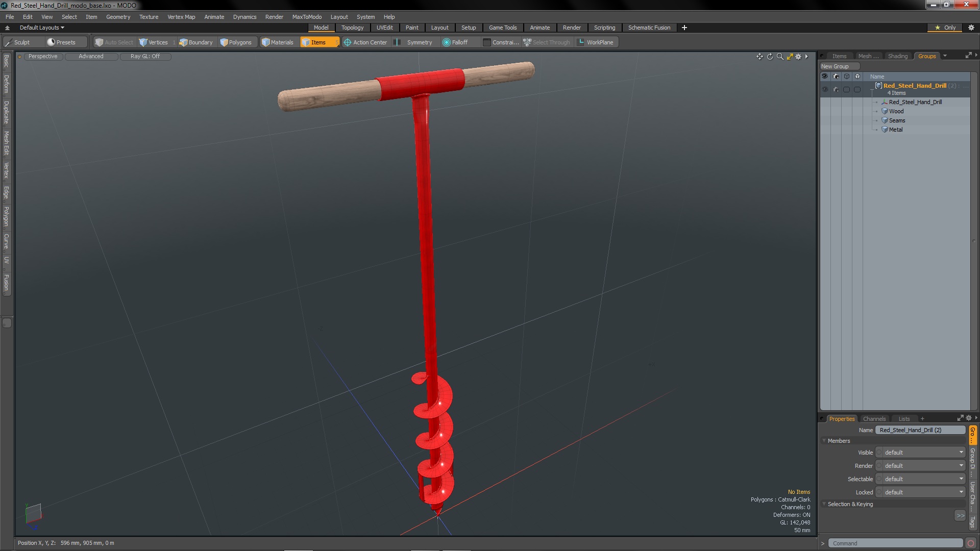Toggle the fourth column box of the drill group
980x551 pixels.
tap(857, 89)
